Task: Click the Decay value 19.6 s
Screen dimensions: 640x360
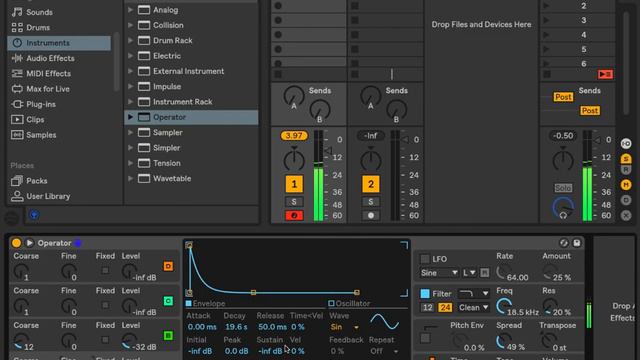Action: click(236, 327)
